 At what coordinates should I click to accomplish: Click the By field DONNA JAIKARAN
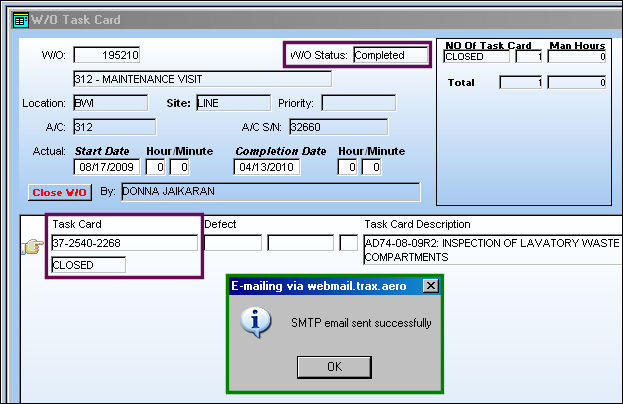(271, 192)
